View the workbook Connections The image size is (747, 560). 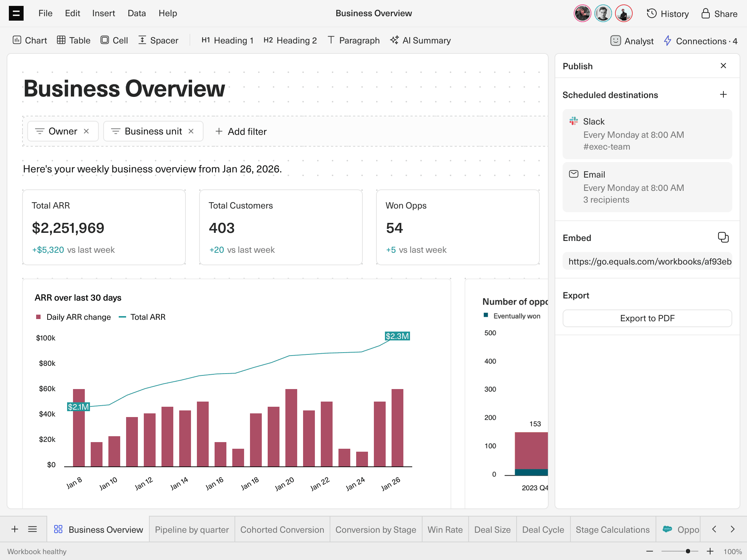700,41
